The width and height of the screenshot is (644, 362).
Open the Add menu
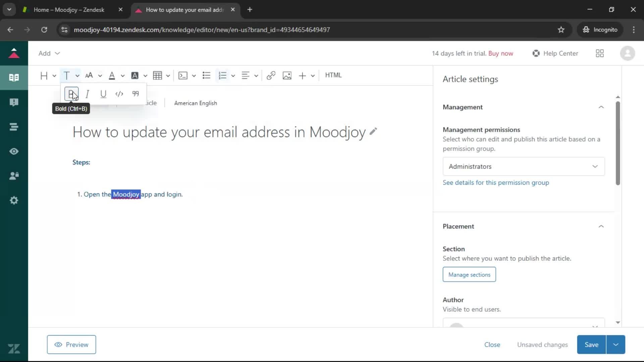tap(49, 54)
